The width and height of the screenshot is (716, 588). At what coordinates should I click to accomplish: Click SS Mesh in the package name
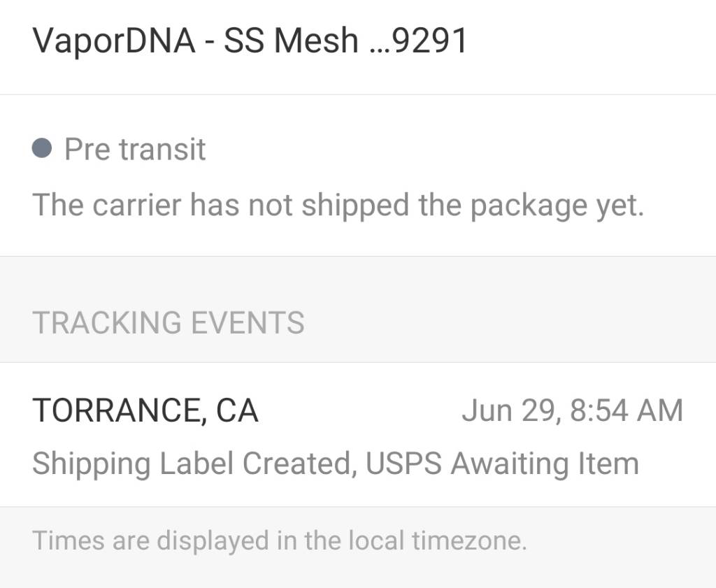291,41
